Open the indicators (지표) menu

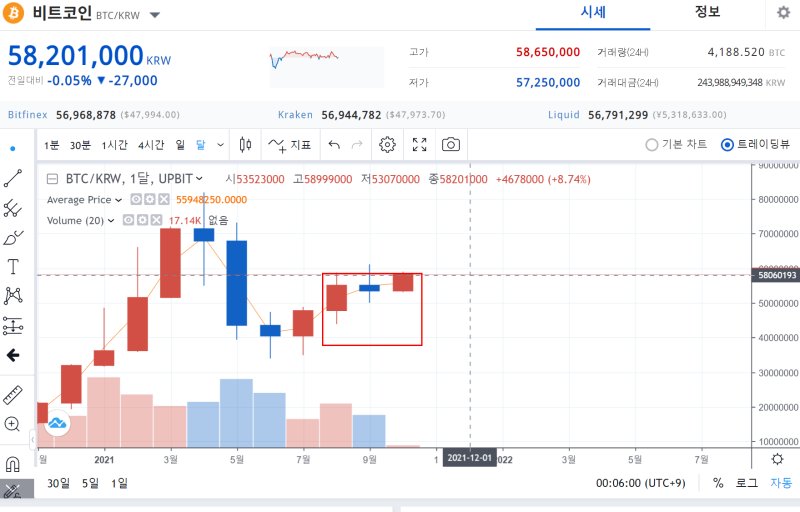click(x=290, y=145)
